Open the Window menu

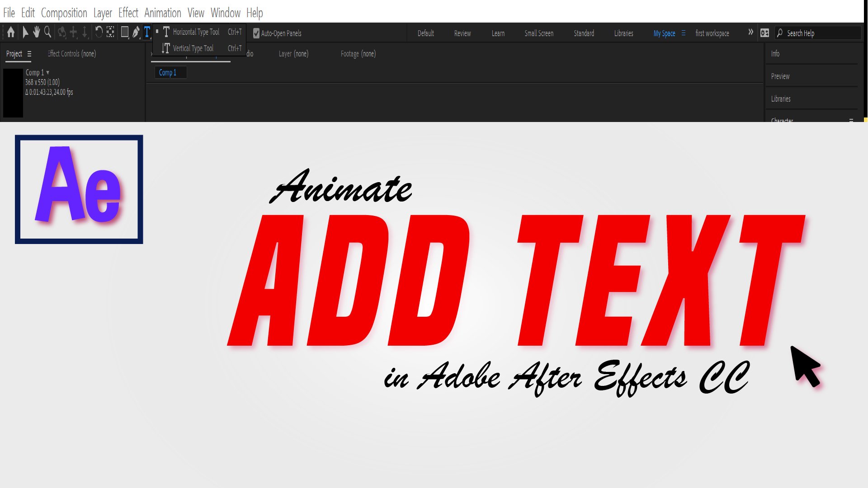pos(226,13)
